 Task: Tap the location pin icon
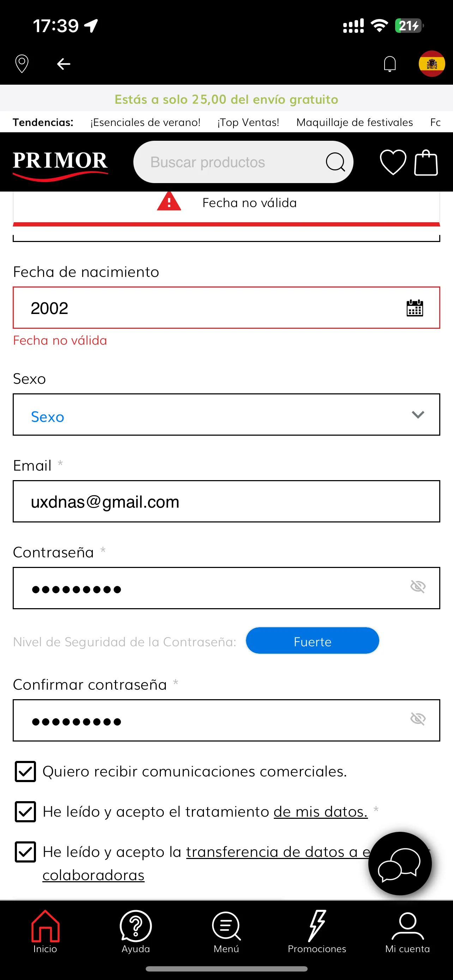[x=22, y=63]
